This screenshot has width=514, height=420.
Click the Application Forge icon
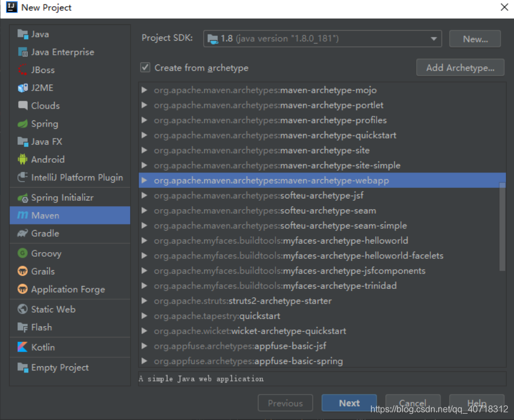(x=23, y=289)
